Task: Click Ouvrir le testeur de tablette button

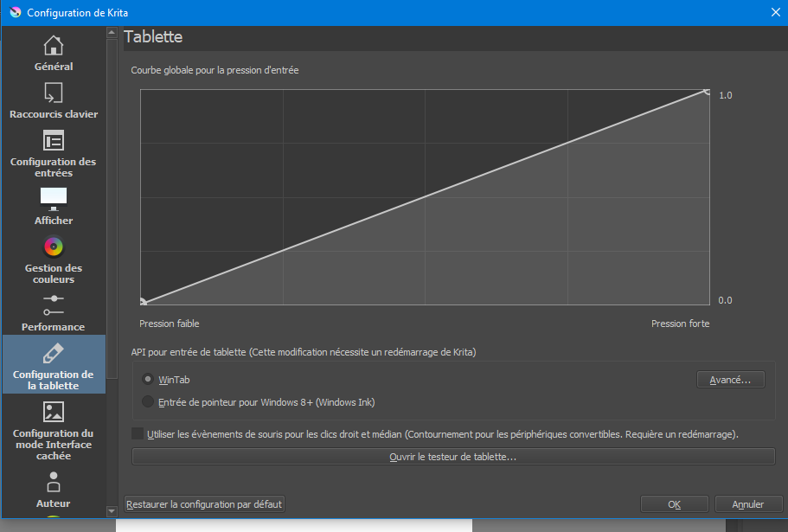Action: pyautogui.click(x=453, y=457)
